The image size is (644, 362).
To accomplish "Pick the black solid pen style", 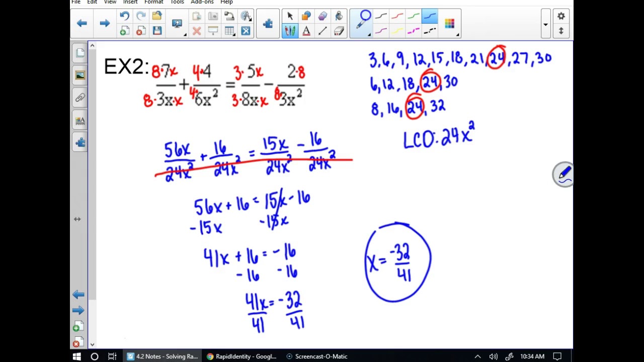I will pos(381,16).
